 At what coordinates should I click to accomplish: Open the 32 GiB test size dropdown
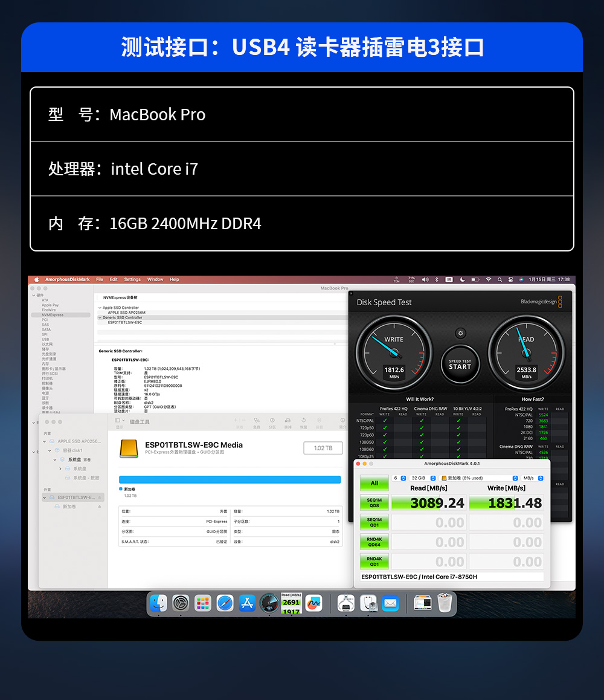pyautogui.click(x=423, y=478)
